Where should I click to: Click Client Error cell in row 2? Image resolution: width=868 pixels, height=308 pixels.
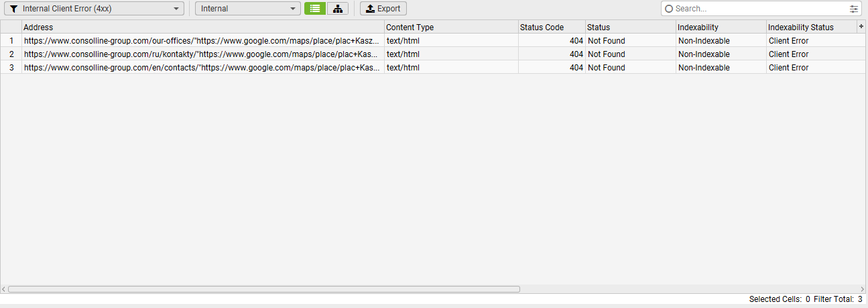pyautogui.click(x=816, y=54)
